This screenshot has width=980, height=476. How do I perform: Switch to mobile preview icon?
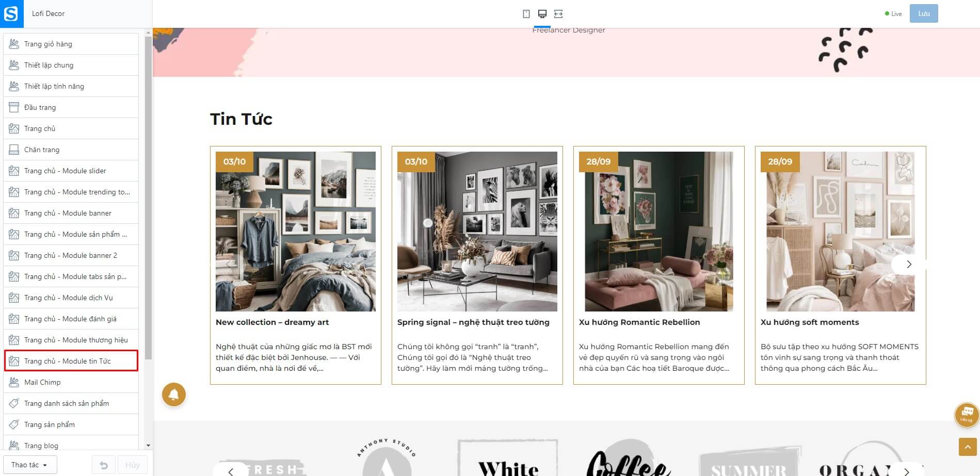coord(526,14)
